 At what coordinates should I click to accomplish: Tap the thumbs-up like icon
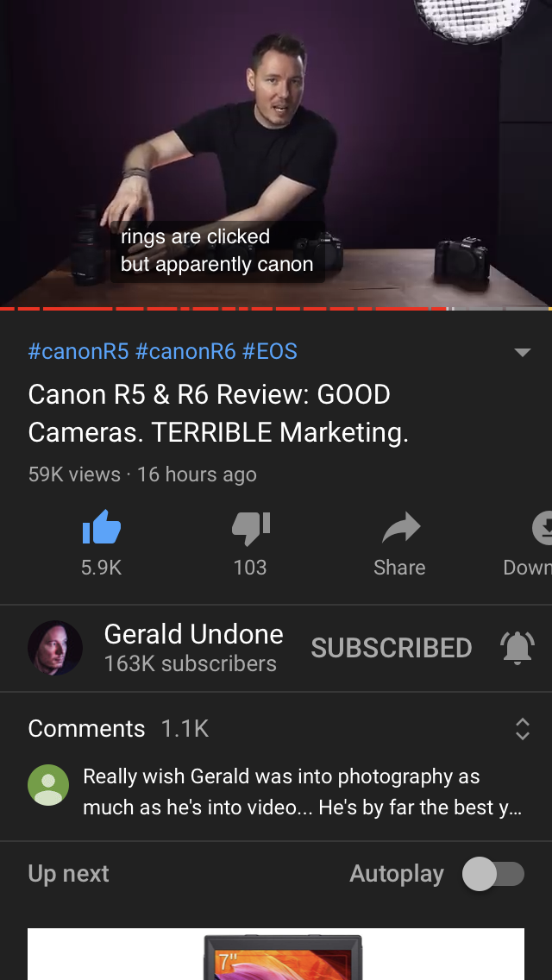(101, 528)
